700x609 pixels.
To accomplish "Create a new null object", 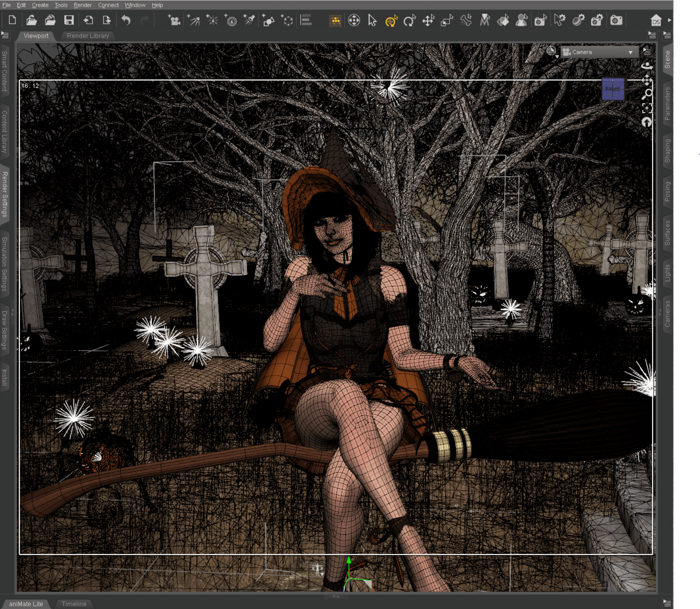I will [x=287, y=20].
